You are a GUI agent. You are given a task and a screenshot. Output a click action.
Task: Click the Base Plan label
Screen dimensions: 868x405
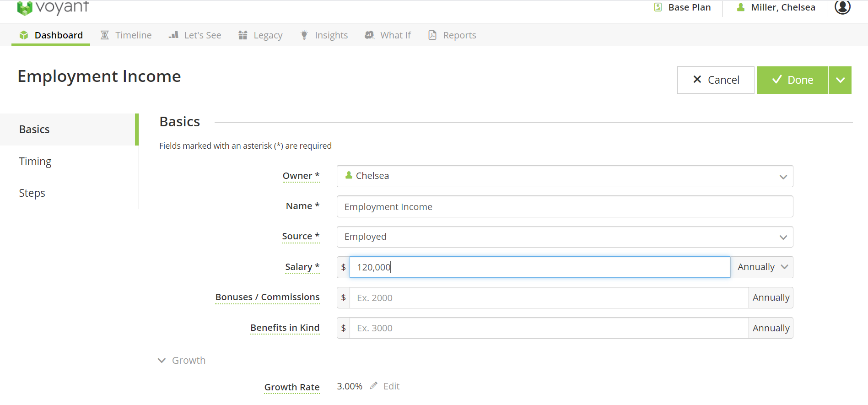(x=689, y=7)
